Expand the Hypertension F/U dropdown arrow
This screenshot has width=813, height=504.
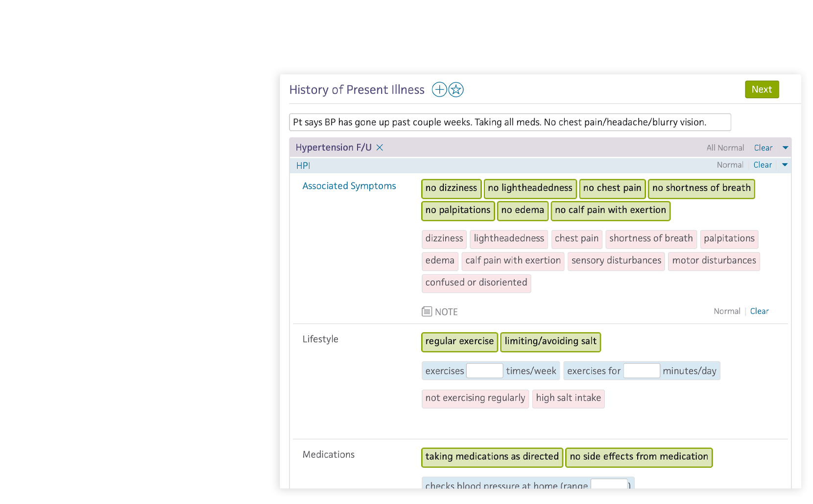[x=785, y=148]
